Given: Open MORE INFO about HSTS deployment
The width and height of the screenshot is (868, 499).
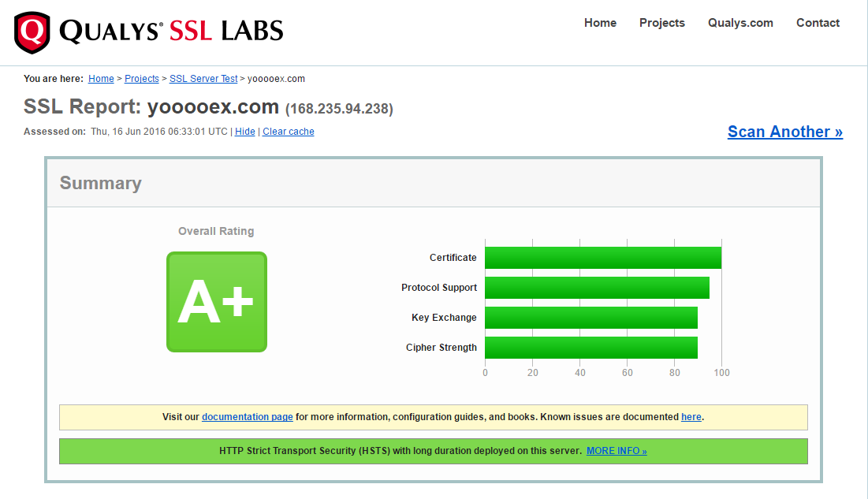Looking at the screenshot, I should click(616, 451).
